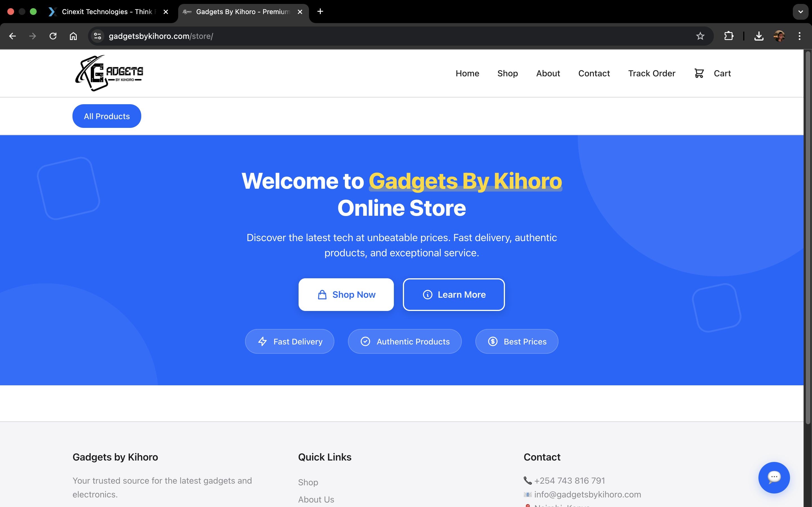Click the browser profile avatar
The image size is (812, 507).
[x=779, y=36]
